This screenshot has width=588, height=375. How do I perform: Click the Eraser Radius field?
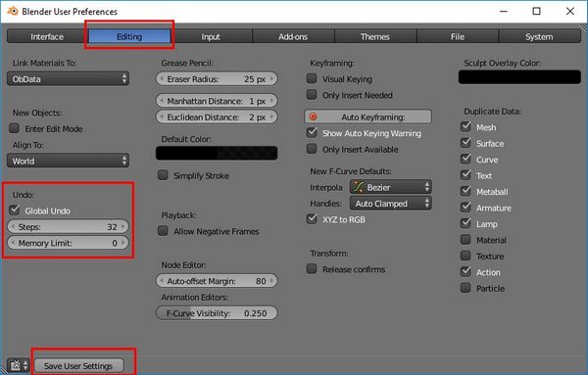pyautogui.click(x=217, y=79)
